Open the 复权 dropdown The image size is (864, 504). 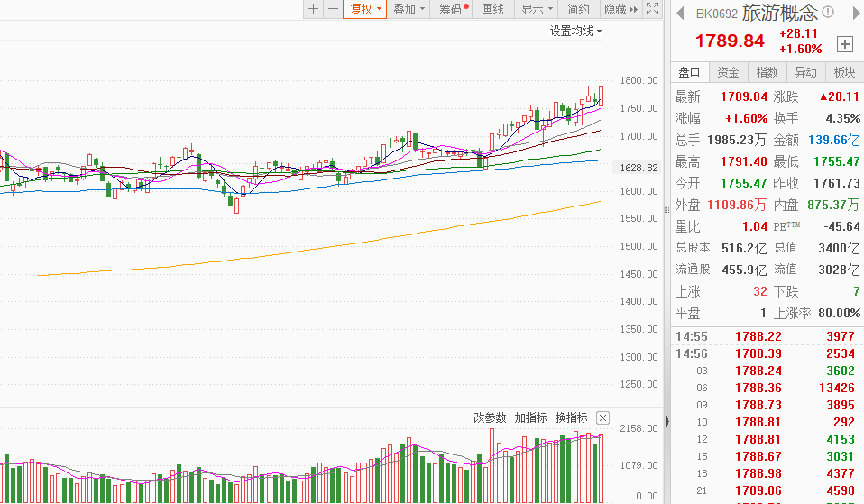366,9
